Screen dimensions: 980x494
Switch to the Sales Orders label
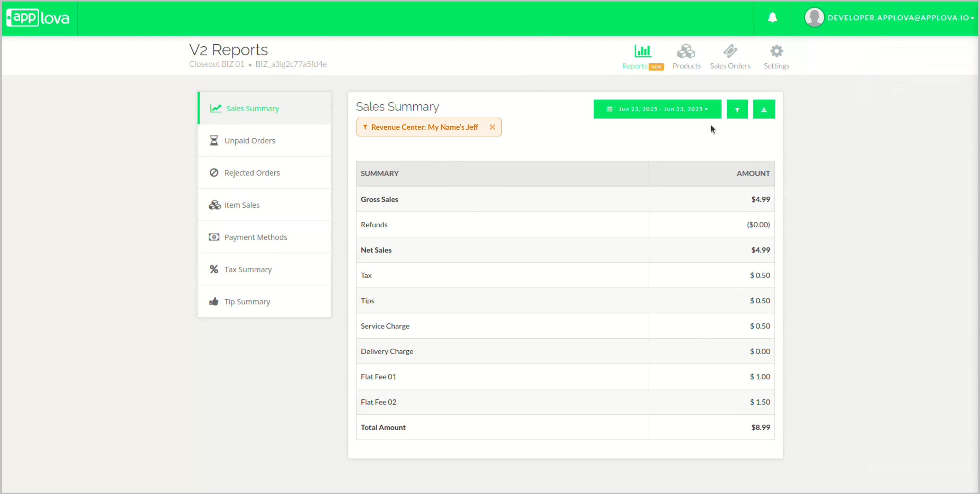730,66
